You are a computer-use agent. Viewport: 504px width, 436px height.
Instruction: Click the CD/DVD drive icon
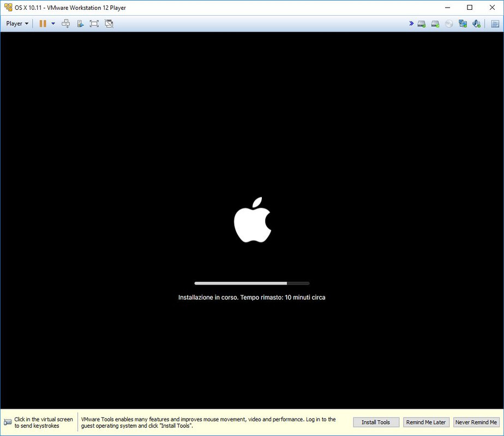coord(449,24)
